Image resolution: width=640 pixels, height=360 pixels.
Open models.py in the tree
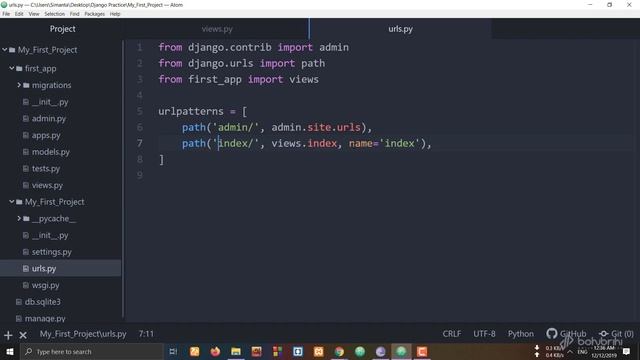pos(51,152)
